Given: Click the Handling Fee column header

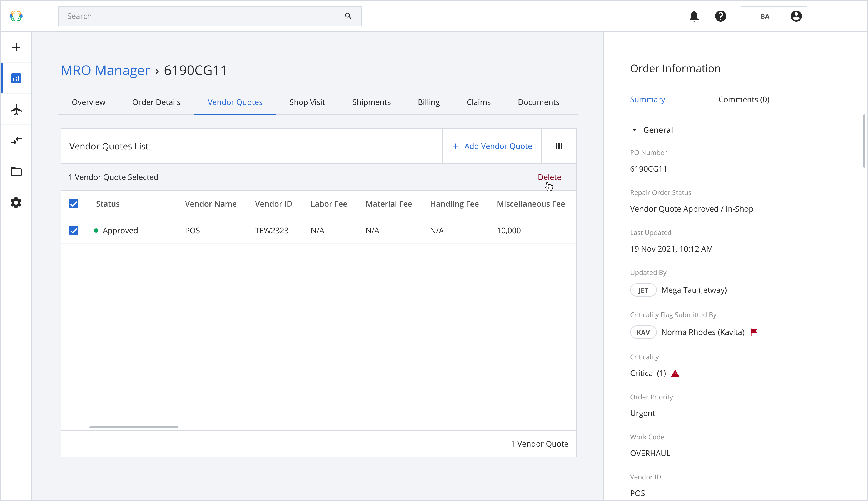Looking at the screenshot, I should tap(454, 204).
